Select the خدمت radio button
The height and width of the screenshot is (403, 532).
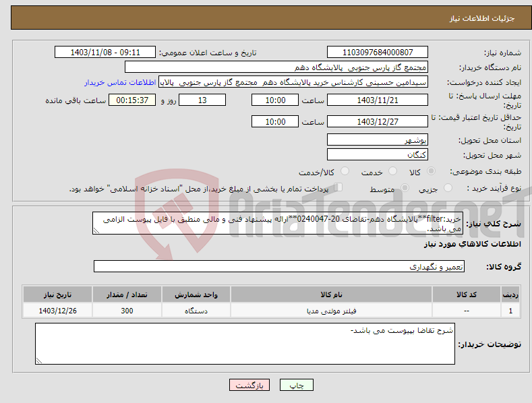pyautogui.click(x=392, y=171)
